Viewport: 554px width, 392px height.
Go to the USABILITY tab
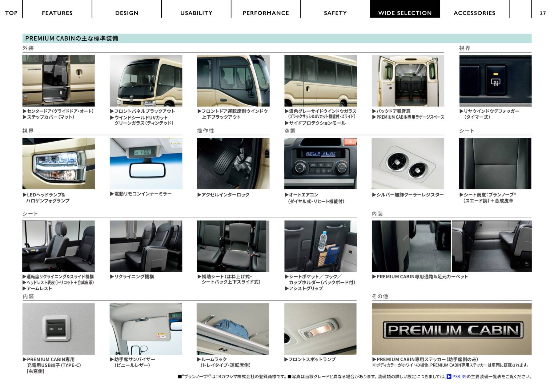[x=196, y=13]
